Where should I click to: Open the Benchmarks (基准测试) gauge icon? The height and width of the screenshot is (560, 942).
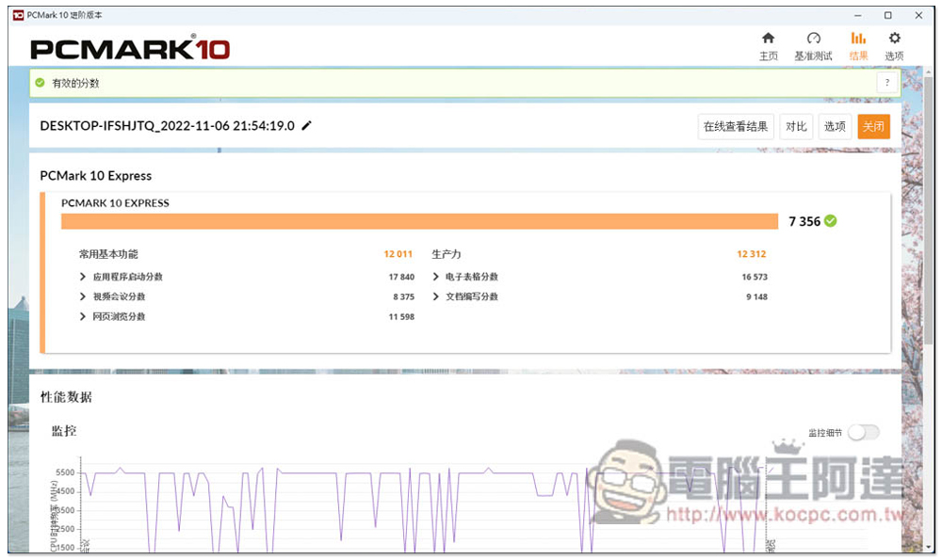coord(814,39)
